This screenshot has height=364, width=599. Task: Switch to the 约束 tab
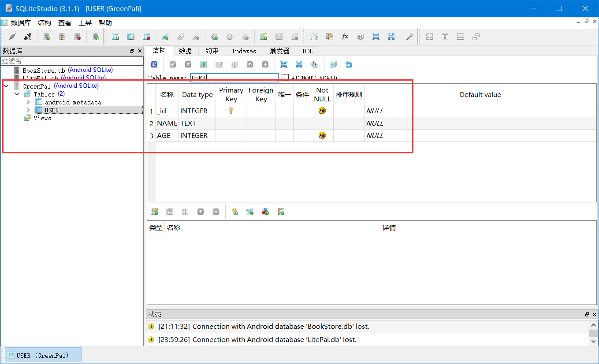pyautogui.click(x=212, y=51)
